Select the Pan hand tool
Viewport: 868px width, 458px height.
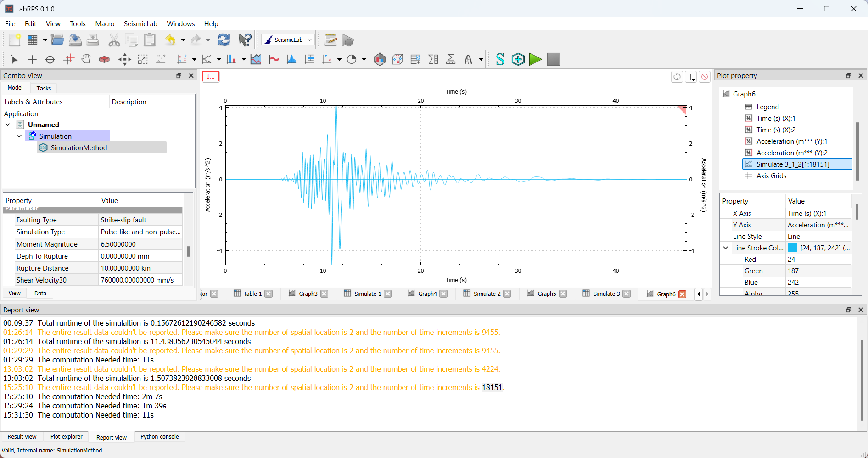pos(86,59)
